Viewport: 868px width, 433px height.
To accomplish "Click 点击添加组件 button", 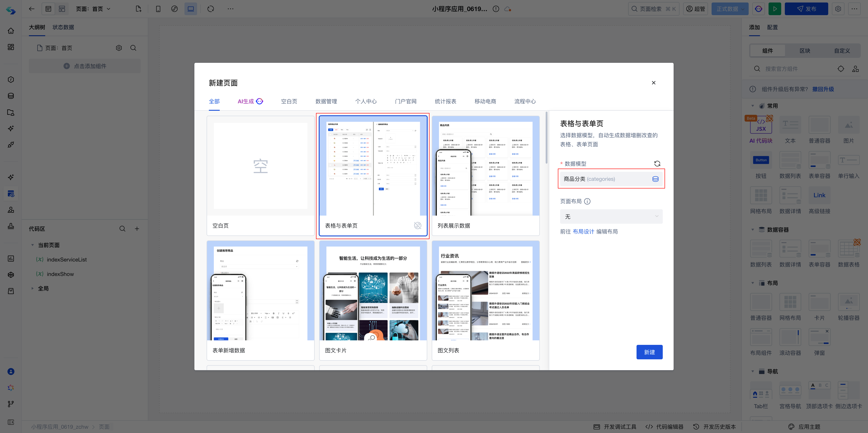I will 85,66.
